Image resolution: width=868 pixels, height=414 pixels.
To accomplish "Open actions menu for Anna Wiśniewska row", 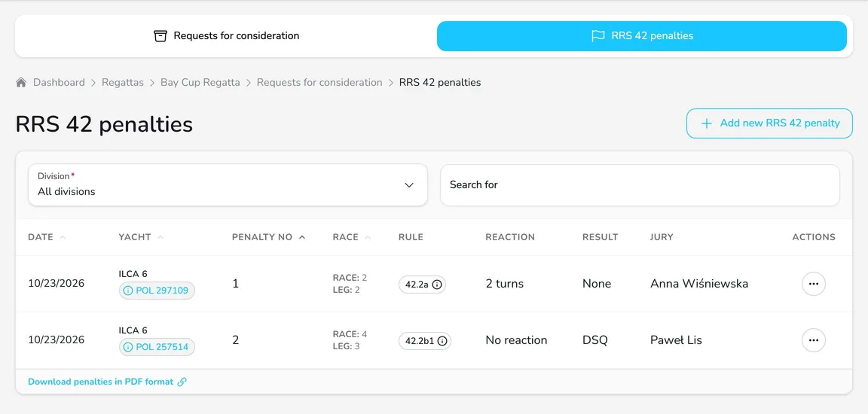I will [813, 284].
